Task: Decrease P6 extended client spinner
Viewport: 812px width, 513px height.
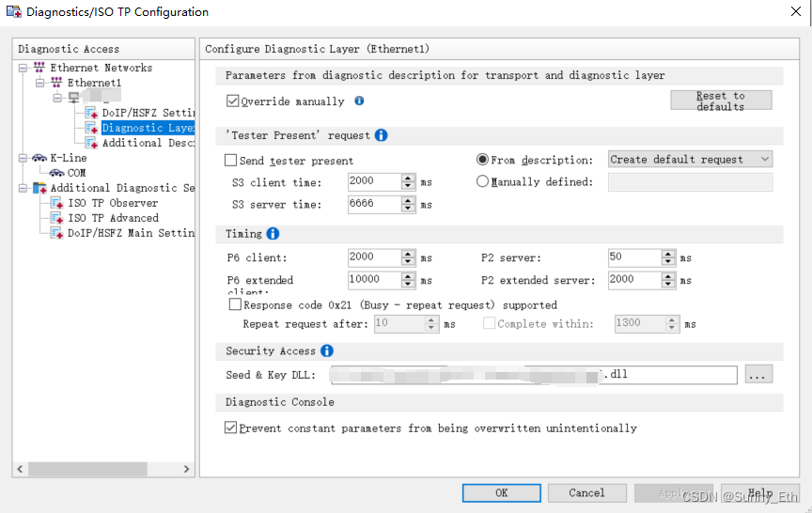Action: [408, 284]
